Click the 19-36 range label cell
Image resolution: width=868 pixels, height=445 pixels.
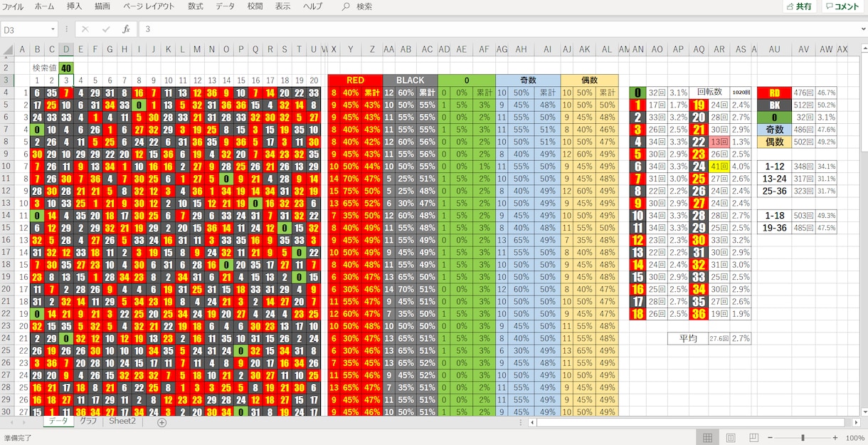(774, 228)
